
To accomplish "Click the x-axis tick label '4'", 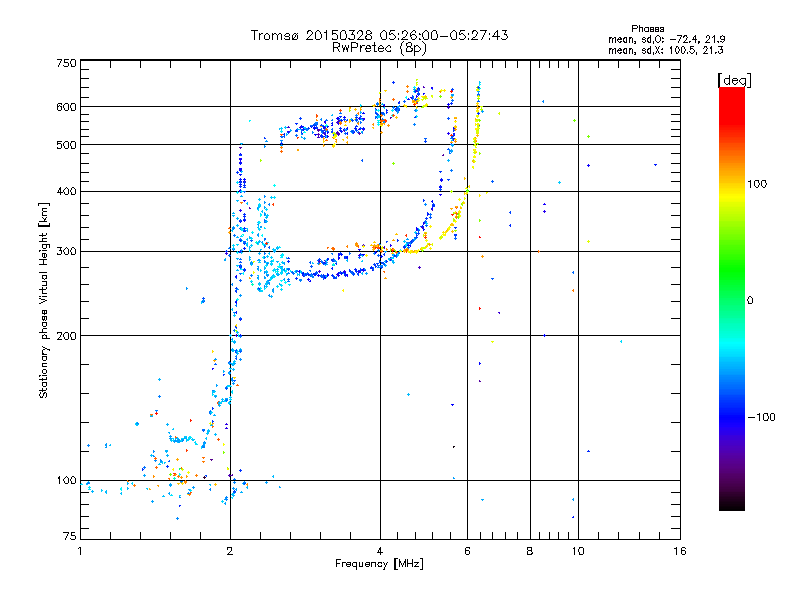I will 380,551.
